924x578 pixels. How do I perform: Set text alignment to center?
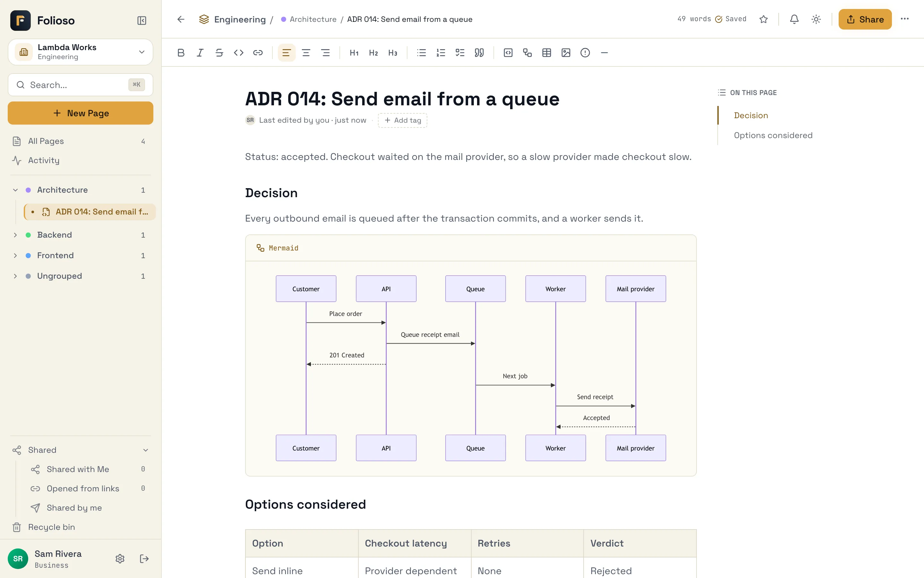click(306, 53)
